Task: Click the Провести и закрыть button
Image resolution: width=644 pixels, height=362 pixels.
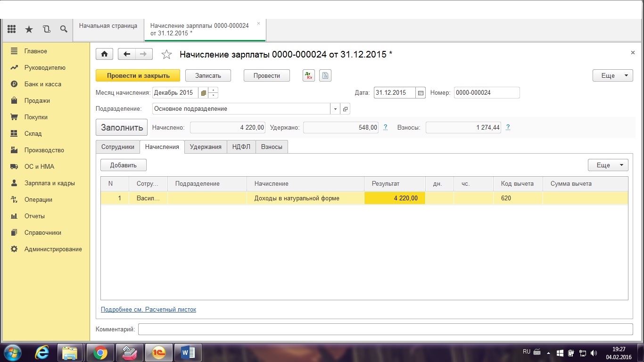Action: (x=138, y=75)
